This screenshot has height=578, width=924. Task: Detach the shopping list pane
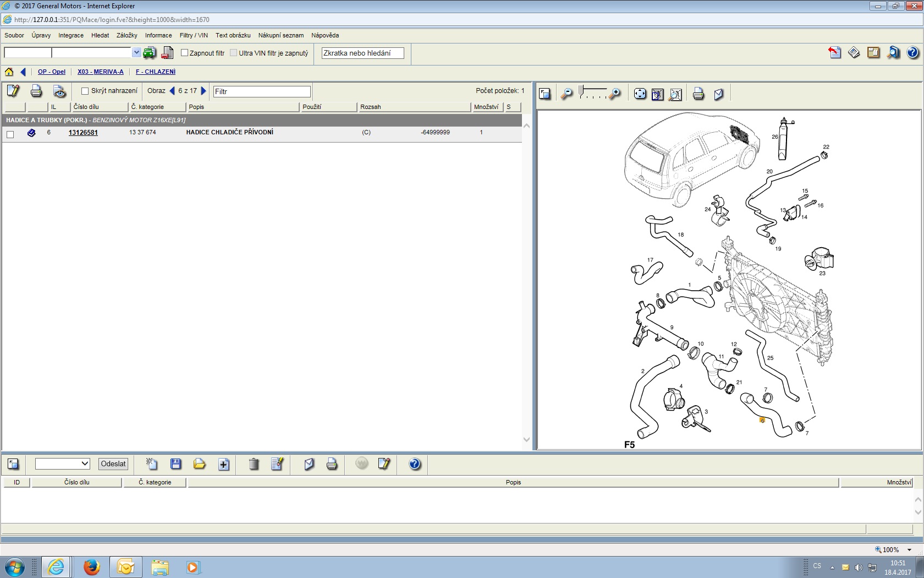[x=13, y=464]
